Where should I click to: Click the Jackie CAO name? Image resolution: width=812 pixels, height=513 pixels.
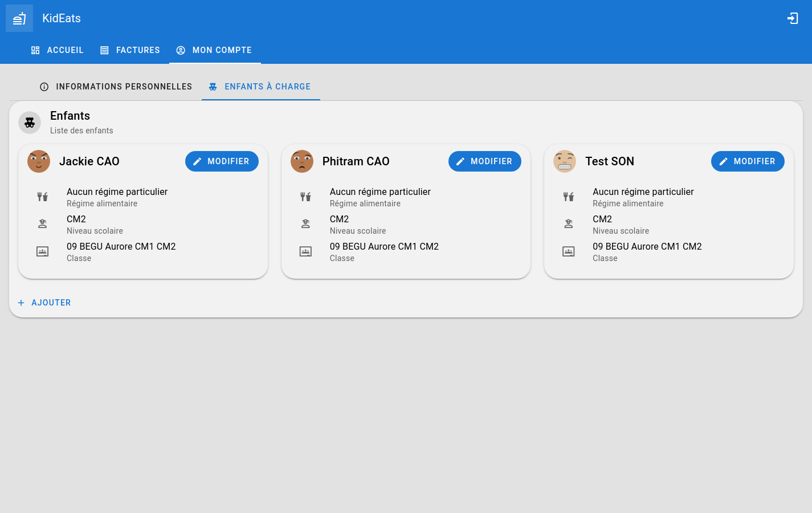click(89, 161)
